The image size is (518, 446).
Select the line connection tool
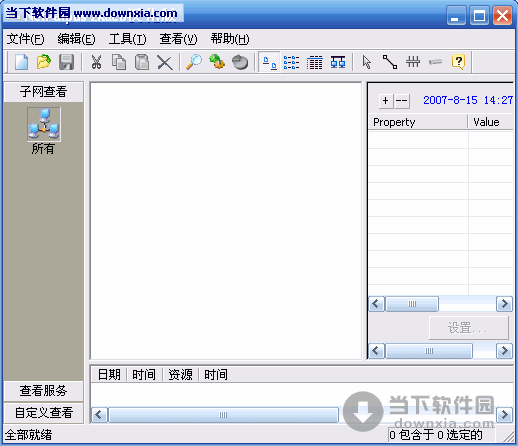(390, 62)
